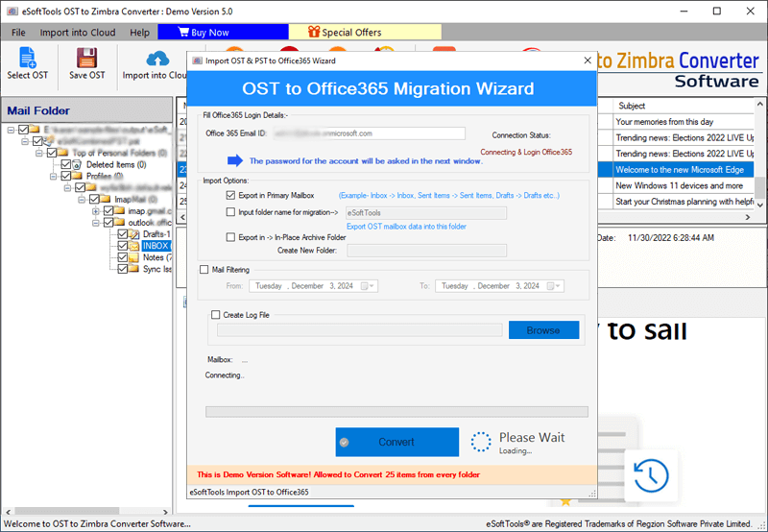Click the Save OST floppy icon
Image resolution: width=768 pixels, height=532 pixels.
coord(86,58)
